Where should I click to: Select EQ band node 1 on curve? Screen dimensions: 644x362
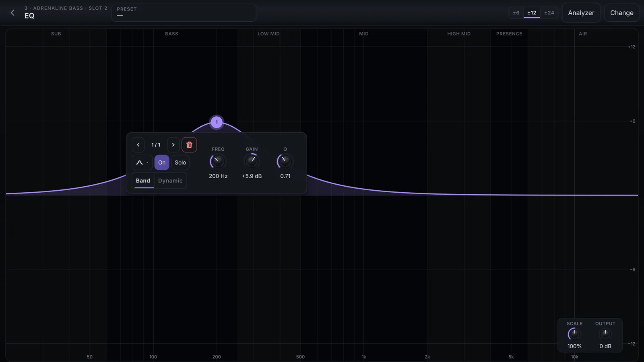[217, 122]
